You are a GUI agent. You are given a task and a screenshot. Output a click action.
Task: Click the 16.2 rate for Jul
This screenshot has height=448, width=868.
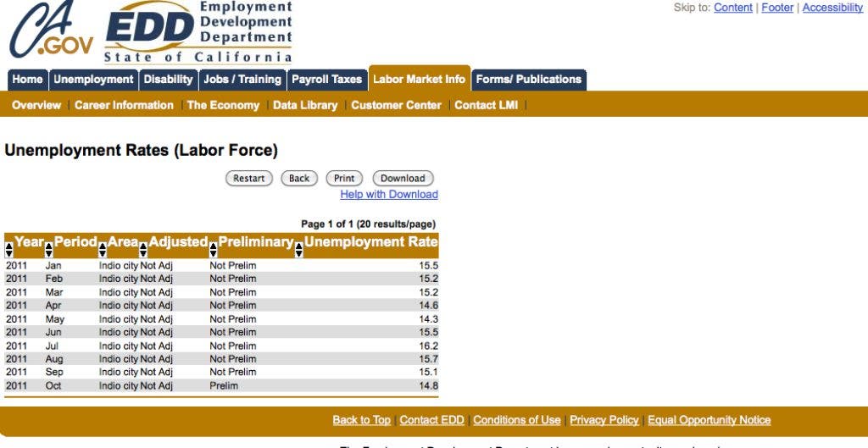(x=428, y=346)
